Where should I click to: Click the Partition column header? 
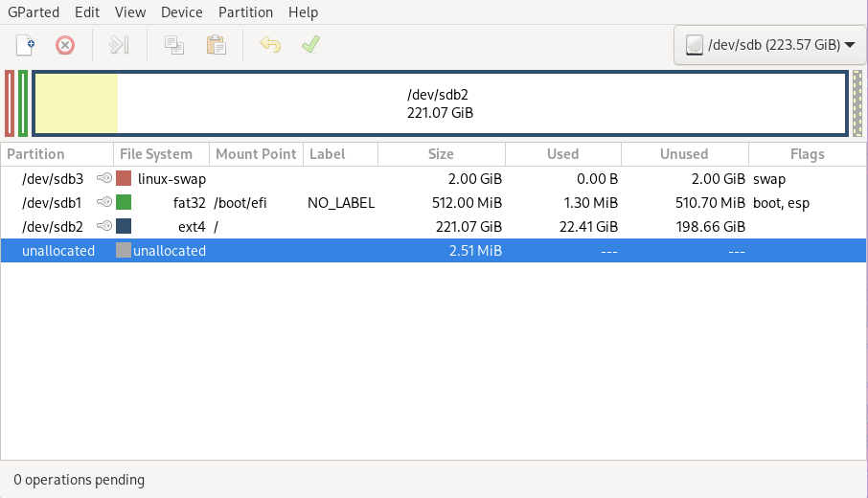coord(57,154)
